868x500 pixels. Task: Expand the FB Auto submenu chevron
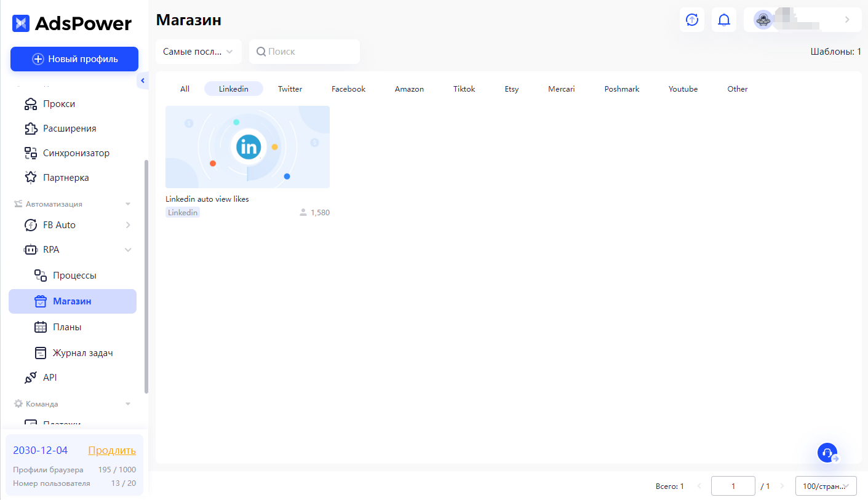click(128, 225)
